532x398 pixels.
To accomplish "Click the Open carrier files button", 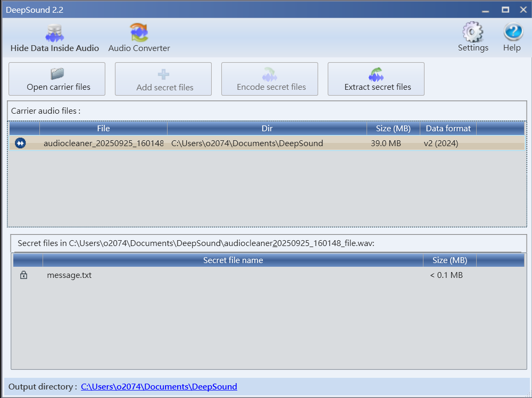I will tap(57, 79).
